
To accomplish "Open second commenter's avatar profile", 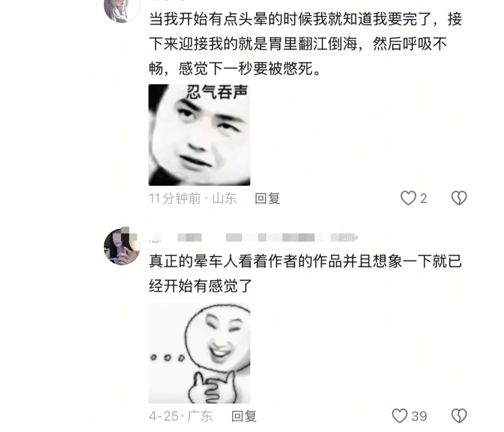I will [x=122, y=247].
